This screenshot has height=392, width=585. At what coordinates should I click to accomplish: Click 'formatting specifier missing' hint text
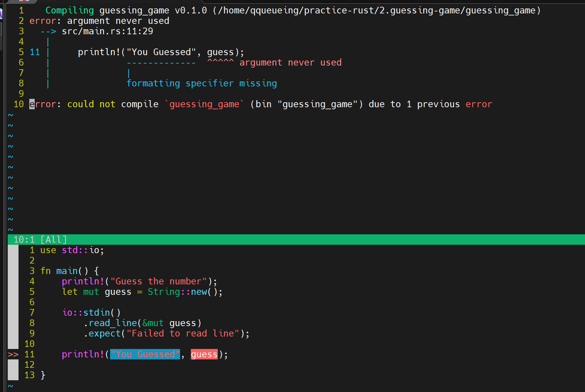(x=202, y=83)
